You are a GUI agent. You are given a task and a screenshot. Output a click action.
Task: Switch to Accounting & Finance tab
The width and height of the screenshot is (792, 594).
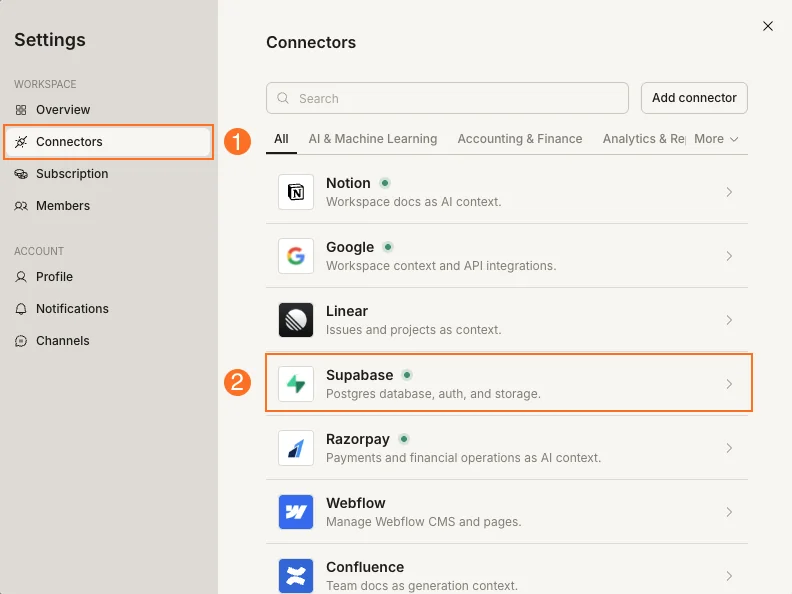(520, 139)
